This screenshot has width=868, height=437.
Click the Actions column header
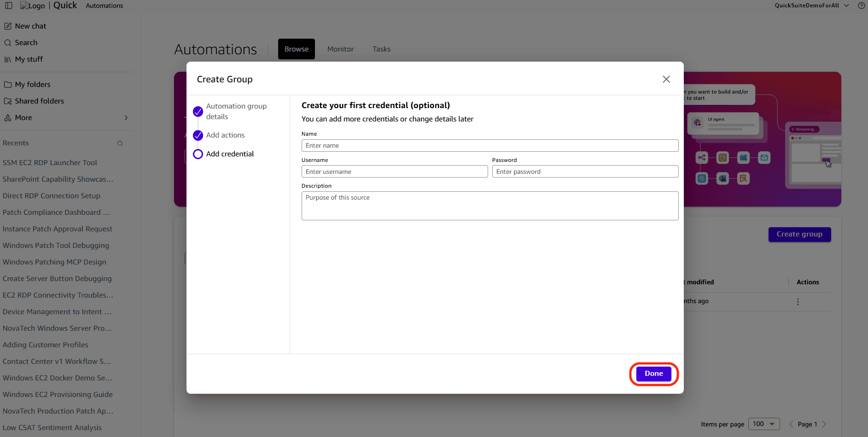(808, 282)
